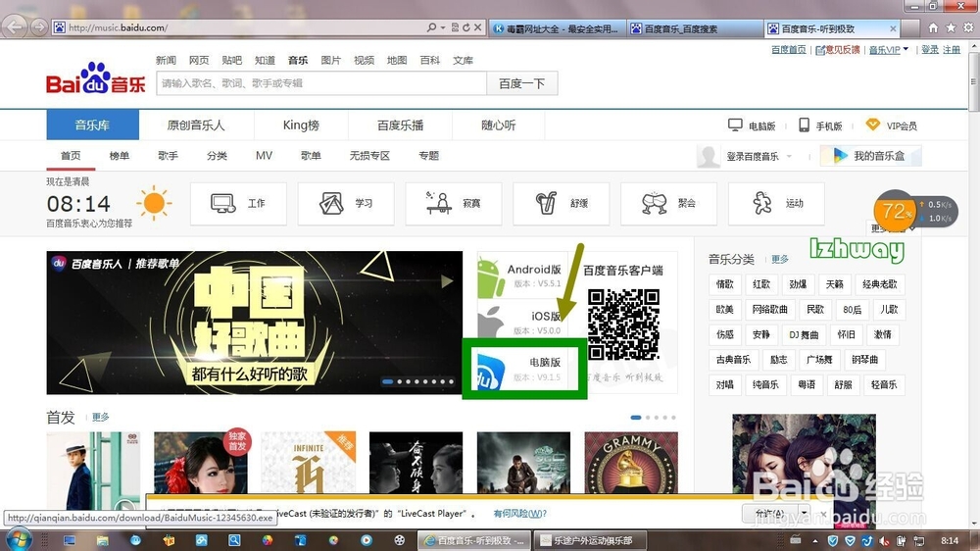
Task: Open the GRAMMY album thumbnail
Action: 630,463
